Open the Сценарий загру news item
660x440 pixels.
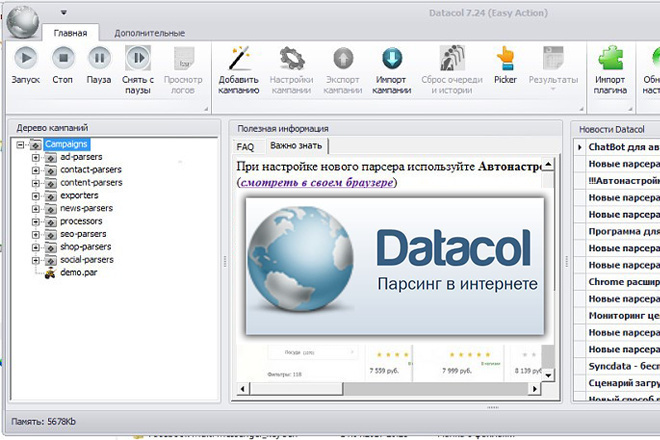click(624, 383)
